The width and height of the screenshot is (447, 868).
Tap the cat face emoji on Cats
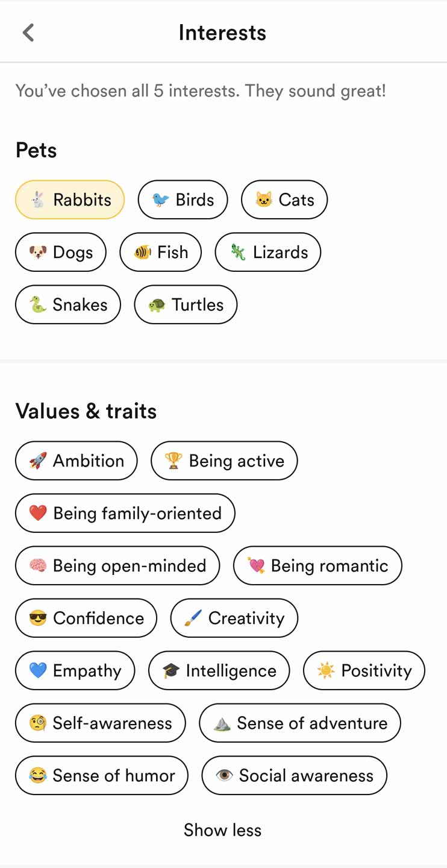point(264,200)
